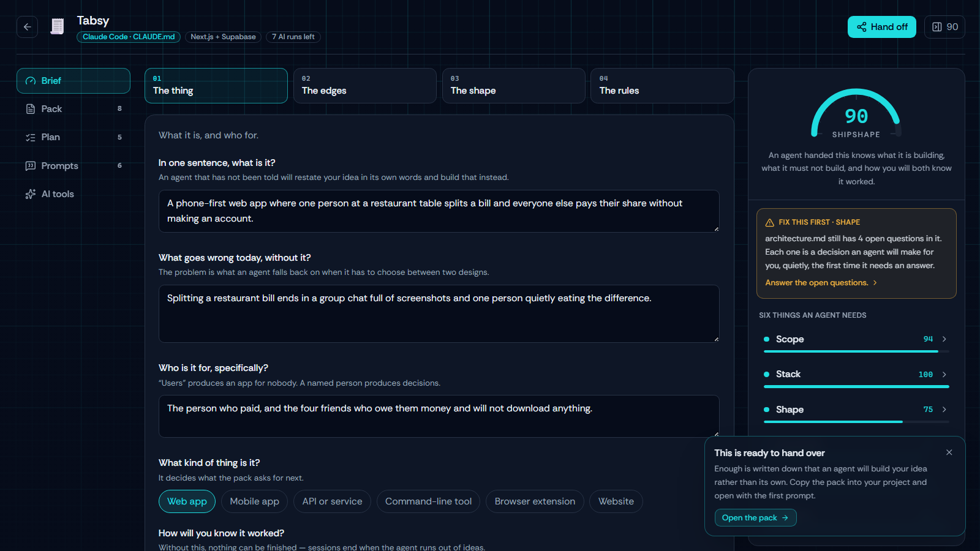980x551 pixels.
Task: Click the 7 AI runs left badge
Action: (293, 37)
